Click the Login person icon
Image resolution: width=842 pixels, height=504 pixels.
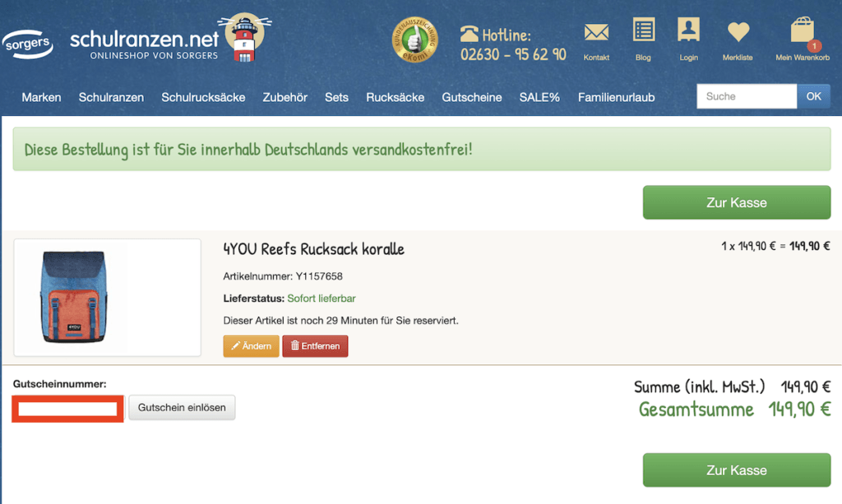[688, 29]
